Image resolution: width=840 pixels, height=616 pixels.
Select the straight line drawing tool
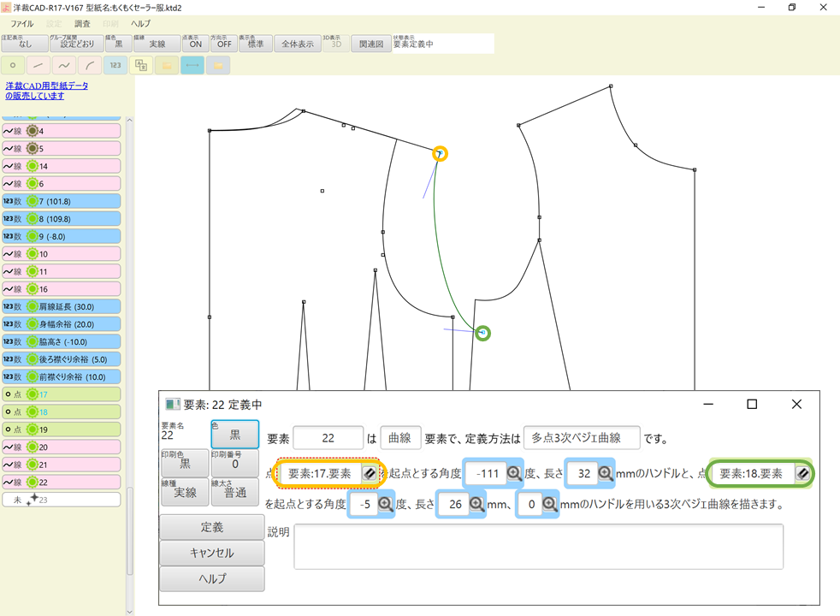[x=38, y=65]
